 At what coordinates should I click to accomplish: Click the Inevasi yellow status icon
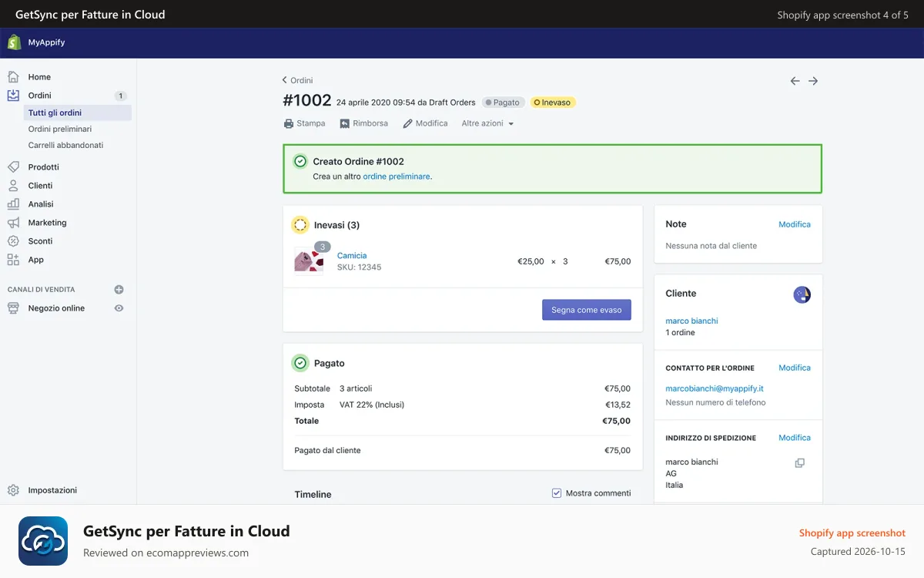pyautogui.click(x=300, y=225)
